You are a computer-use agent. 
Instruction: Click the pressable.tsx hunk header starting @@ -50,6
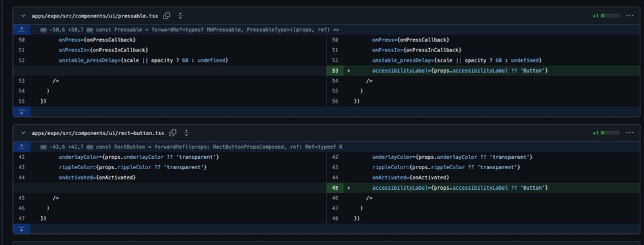pos(190,30)
